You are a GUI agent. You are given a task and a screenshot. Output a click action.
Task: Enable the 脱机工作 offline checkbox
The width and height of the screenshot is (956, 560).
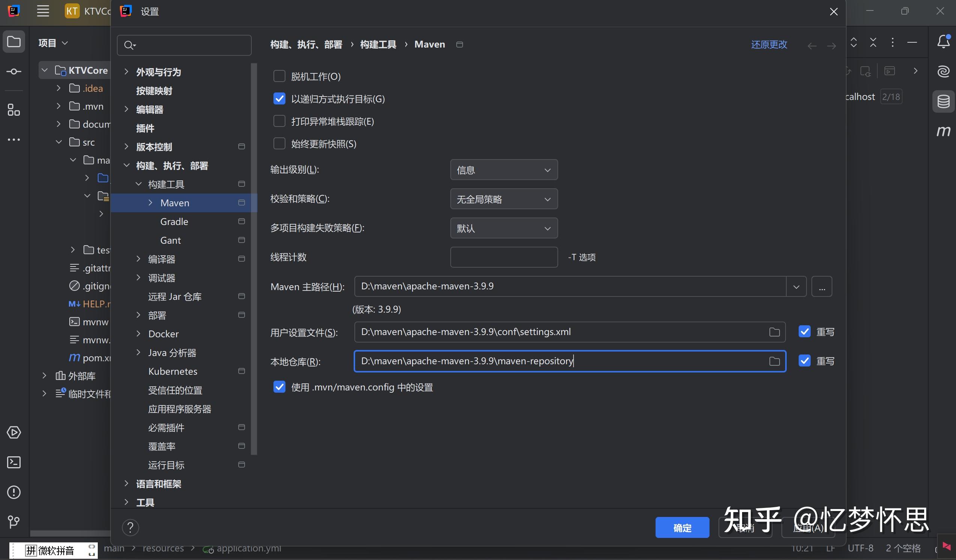click(279, 76)
